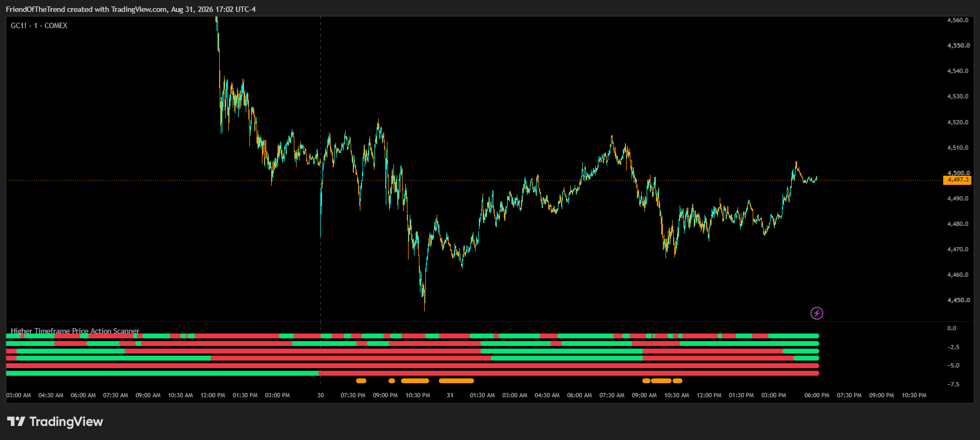980x440 pixels.
Task: Click the FriendOfTheTrend created with TradingView.com header
Action: click(x=130, y=9)
